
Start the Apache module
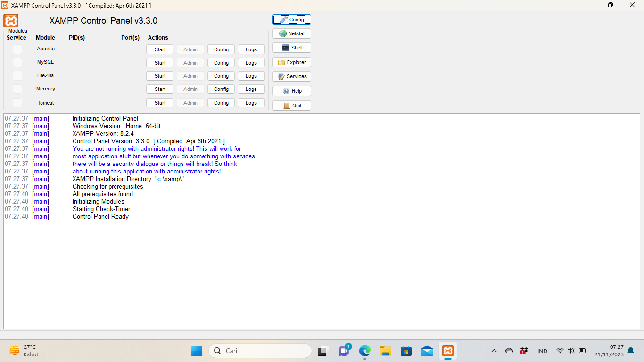pos(159,49)
